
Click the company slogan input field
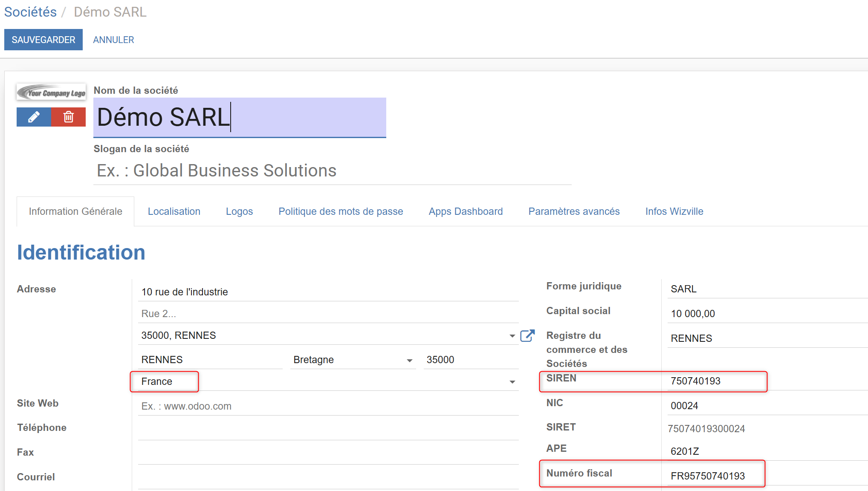[333, 170]
